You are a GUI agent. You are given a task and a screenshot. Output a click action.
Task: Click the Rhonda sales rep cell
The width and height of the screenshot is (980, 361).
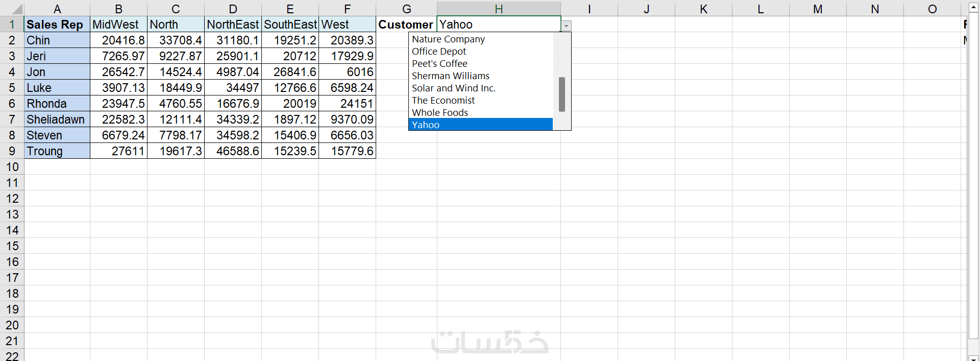pyautogui.click(x=57, y=104)
